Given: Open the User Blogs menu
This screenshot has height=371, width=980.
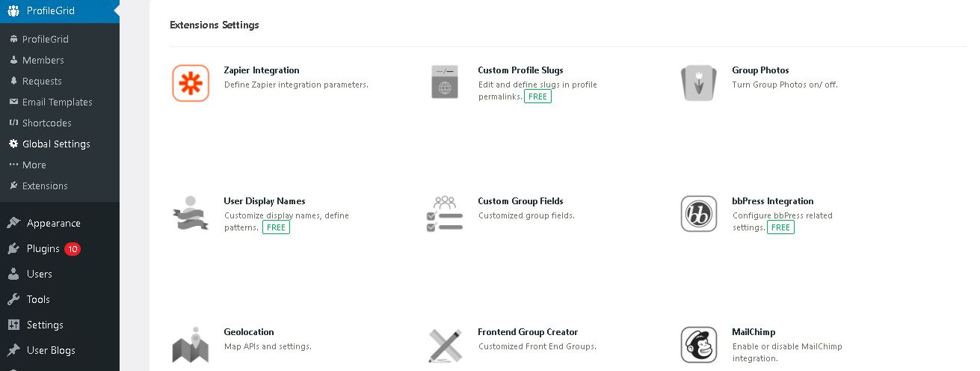Looking at the screenshot, I should 51,350.
